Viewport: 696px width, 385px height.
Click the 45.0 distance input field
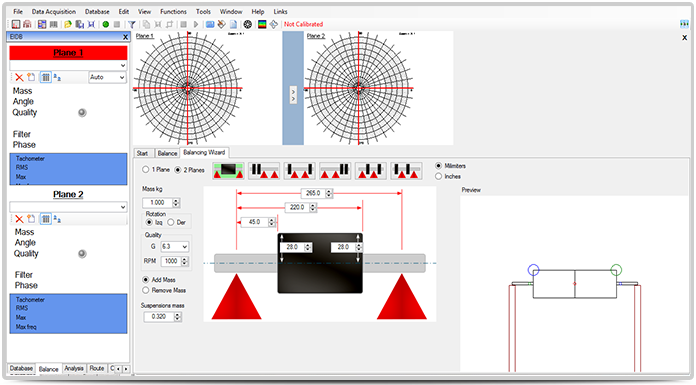254,222
